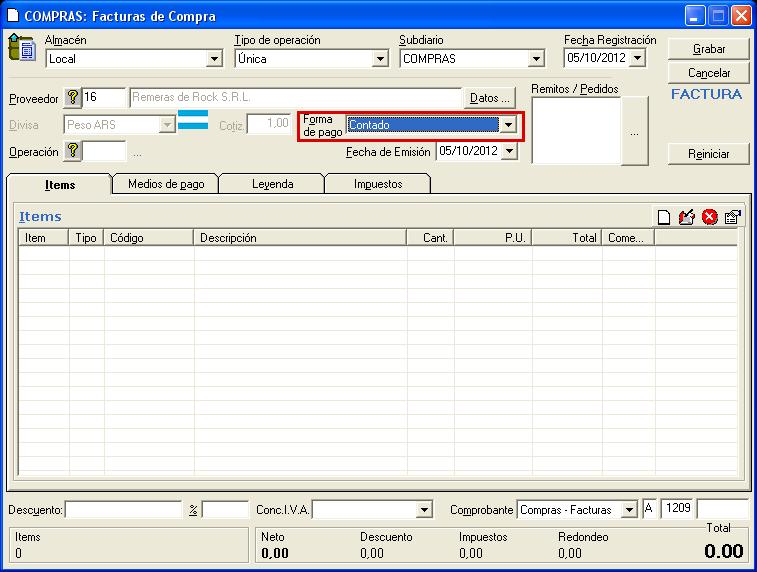This screenshot has width=757, height=572.
Task: Click the Datos... button
Action: (490, 98)
